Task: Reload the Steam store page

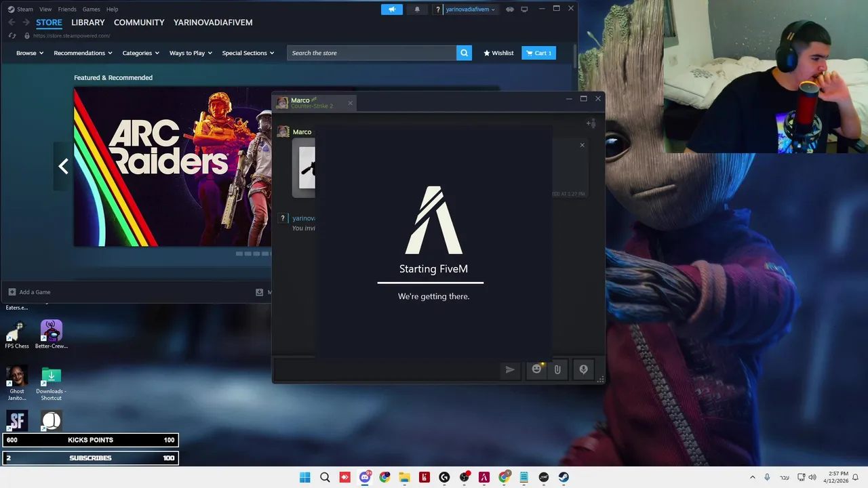Action: point(12,35)
